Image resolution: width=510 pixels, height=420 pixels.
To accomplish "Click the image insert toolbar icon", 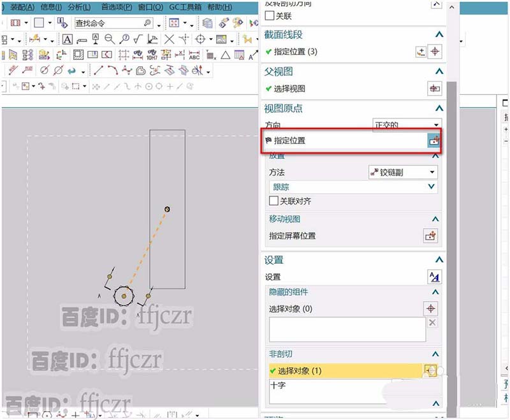I will [221, 40].
